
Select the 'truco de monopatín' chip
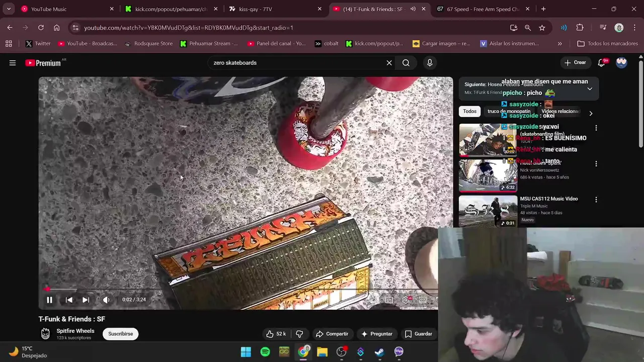[x=509, y=111]
